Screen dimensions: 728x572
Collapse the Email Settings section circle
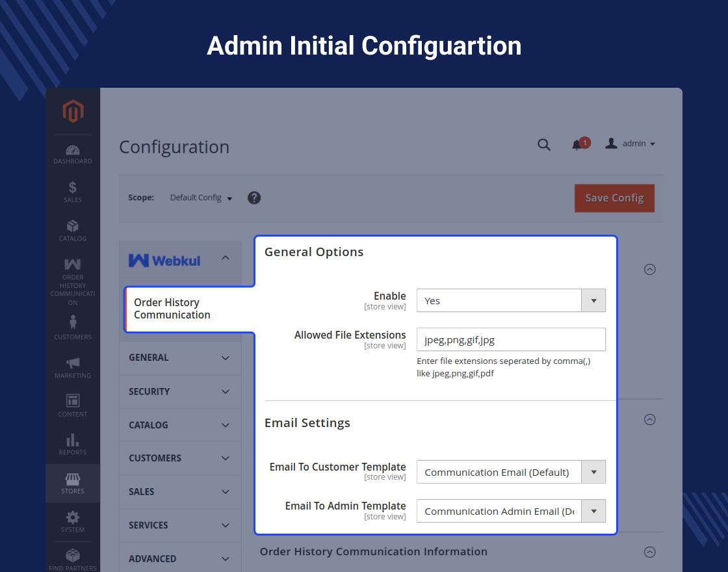(x=649, y=420)
